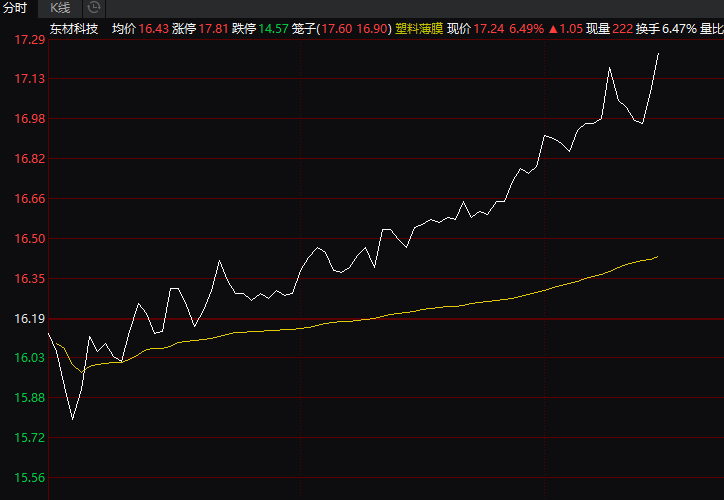Select turnover rate 6.47%
This screenshot has height=500, width=724.
pos(679,29)
